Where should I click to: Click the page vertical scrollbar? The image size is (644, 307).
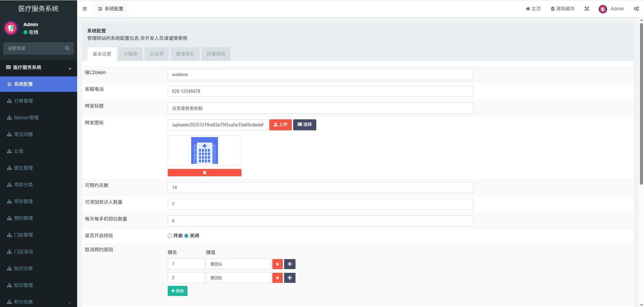pyautogui.click(x=641, y=101)
